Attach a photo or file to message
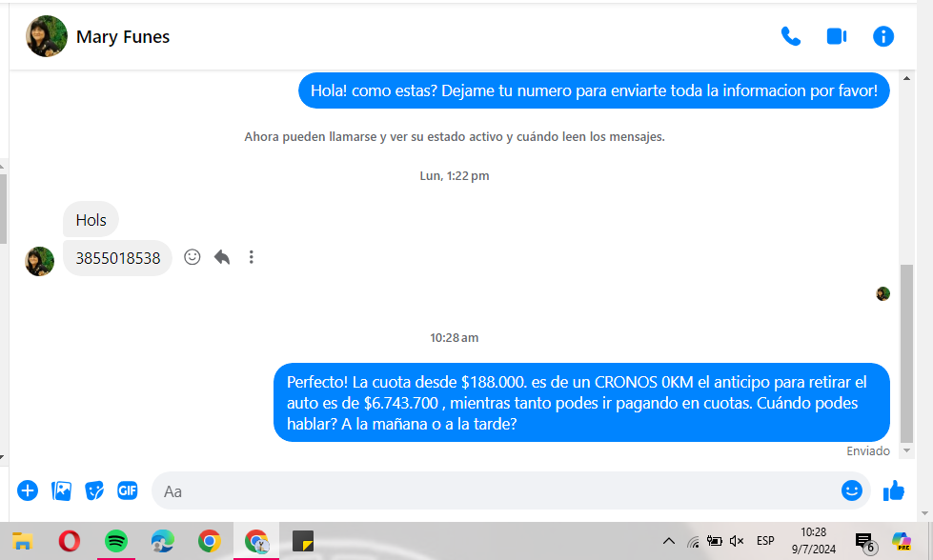The height and width of the screenshot is (560, 933). (x=61, y=490)
